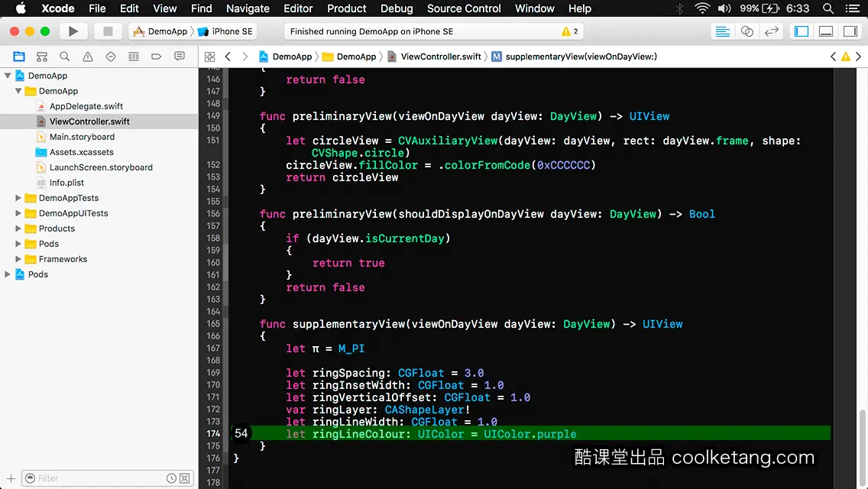Open the issue navigator warning icon

(x=87, y=57)
